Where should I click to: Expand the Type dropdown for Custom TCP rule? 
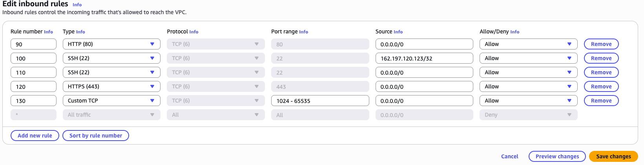pyautogui.click(x=111, y=101)
